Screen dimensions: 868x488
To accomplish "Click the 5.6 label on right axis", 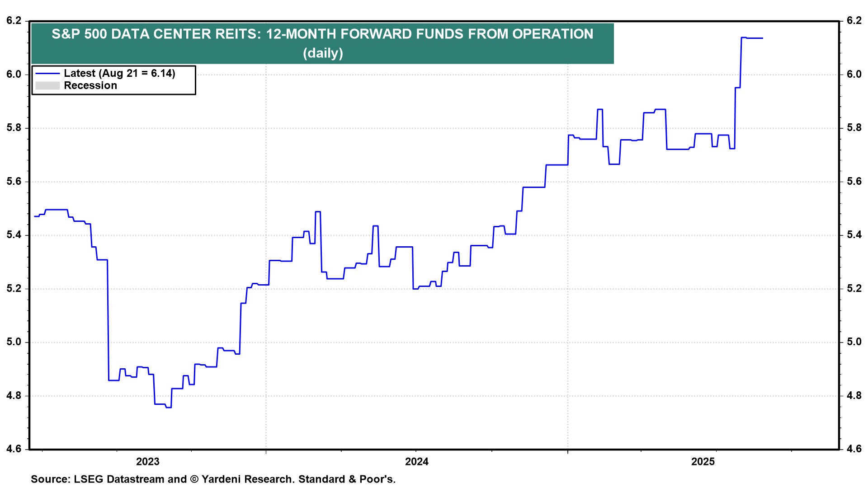I will 854,182.
